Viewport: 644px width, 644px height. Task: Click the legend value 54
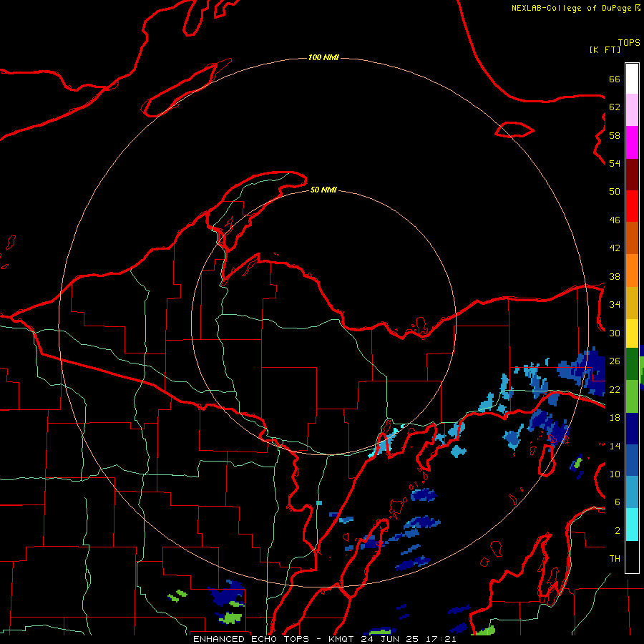pyautogui.click(x=615, y=163)
